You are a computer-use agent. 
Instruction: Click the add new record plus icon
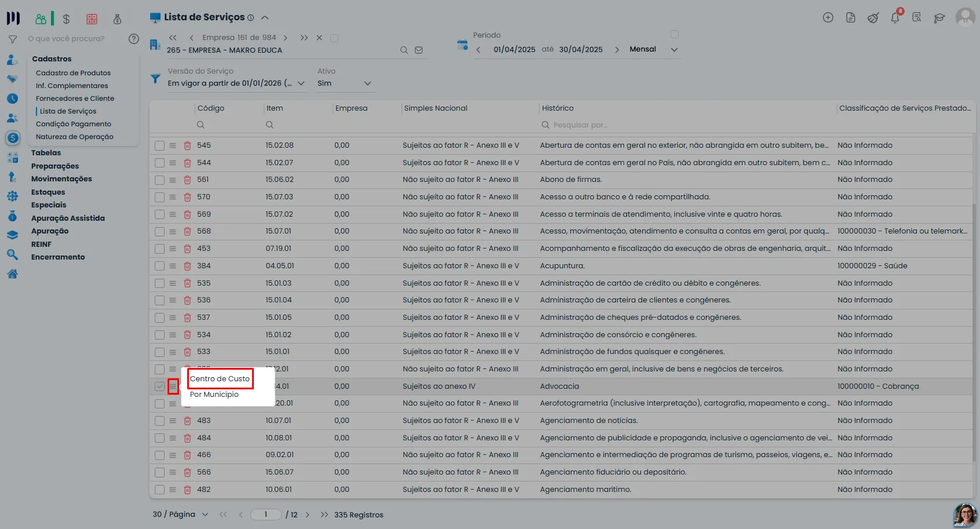[828, 17]
